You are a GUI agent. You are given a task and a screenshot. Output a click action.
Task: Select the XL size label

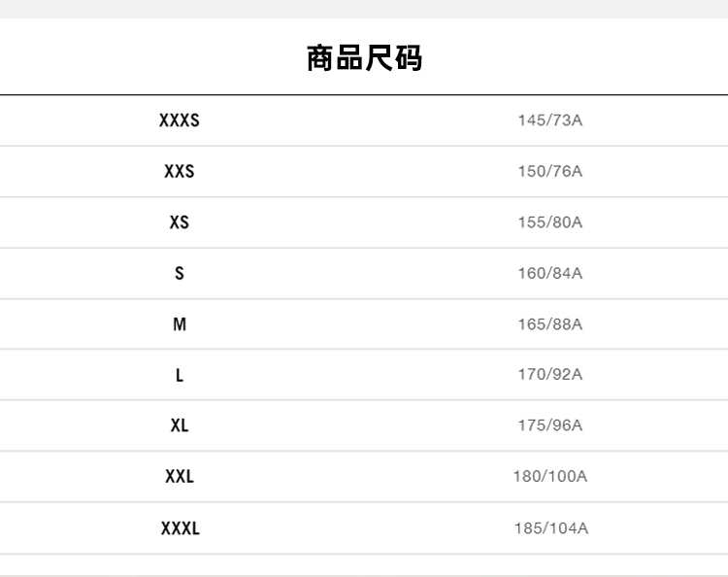coord(180,425)
